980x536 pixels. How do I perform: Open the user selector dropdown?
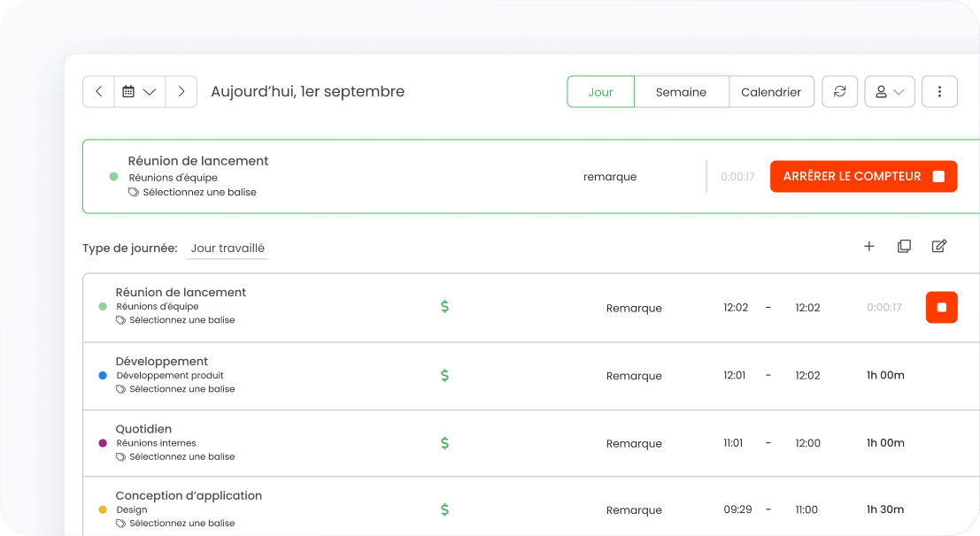890,92
